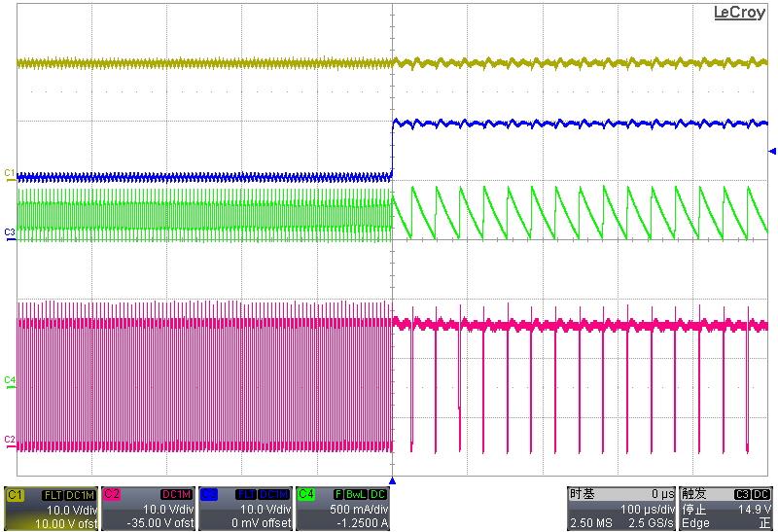Viewport: 778px width, 532px height.
Task: Open the 时基 timebase settings box
Action: tap(621, 509)
